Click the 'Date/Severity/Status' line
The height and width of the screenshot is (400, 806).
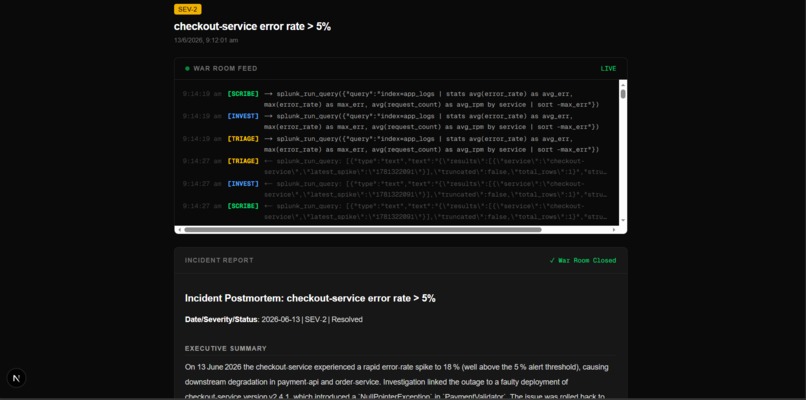[x=273, y=320]
